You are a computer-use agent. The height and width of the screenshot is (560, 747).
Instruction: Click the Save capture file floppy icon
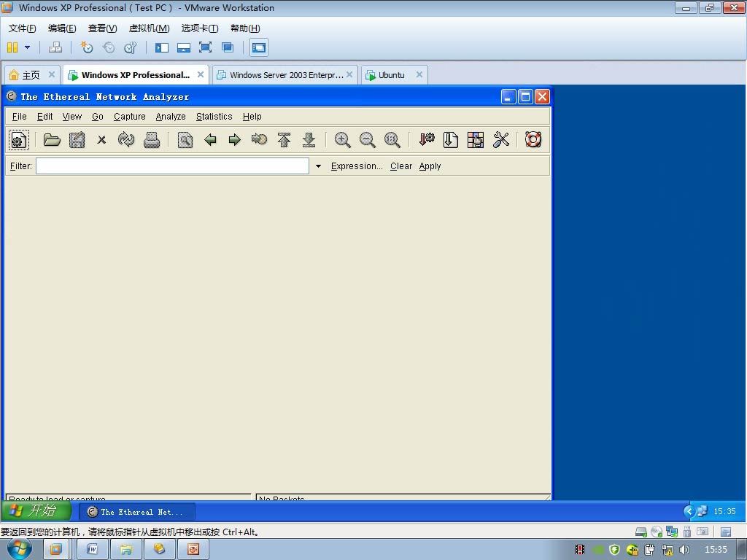[77, 139]
